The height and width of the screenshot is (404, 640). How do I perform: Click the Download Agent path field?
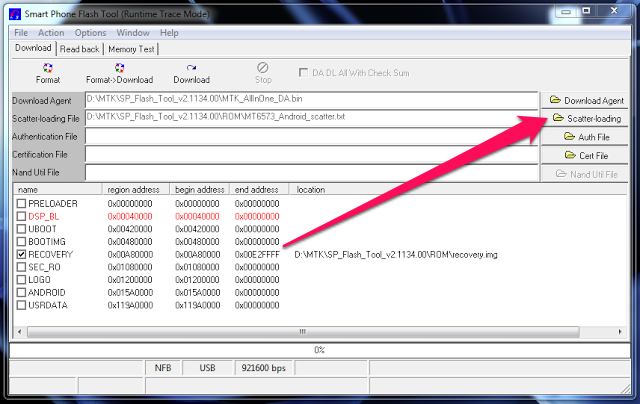coord(312,100)
